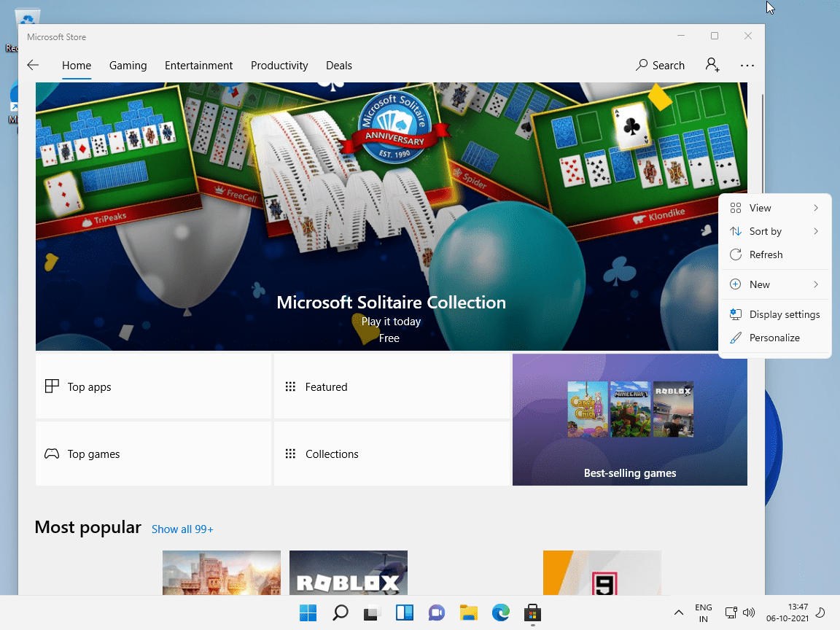Choose Display settings from context menu
Screen dimensions: 840x630
774,314
